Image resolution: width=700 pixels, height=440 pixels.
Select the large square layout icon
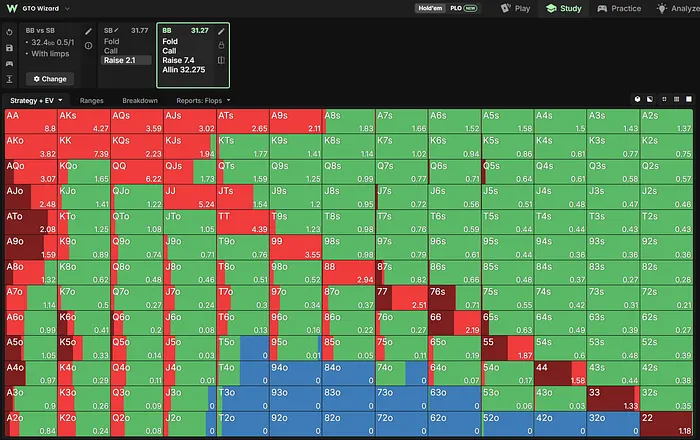coord(689,99)
